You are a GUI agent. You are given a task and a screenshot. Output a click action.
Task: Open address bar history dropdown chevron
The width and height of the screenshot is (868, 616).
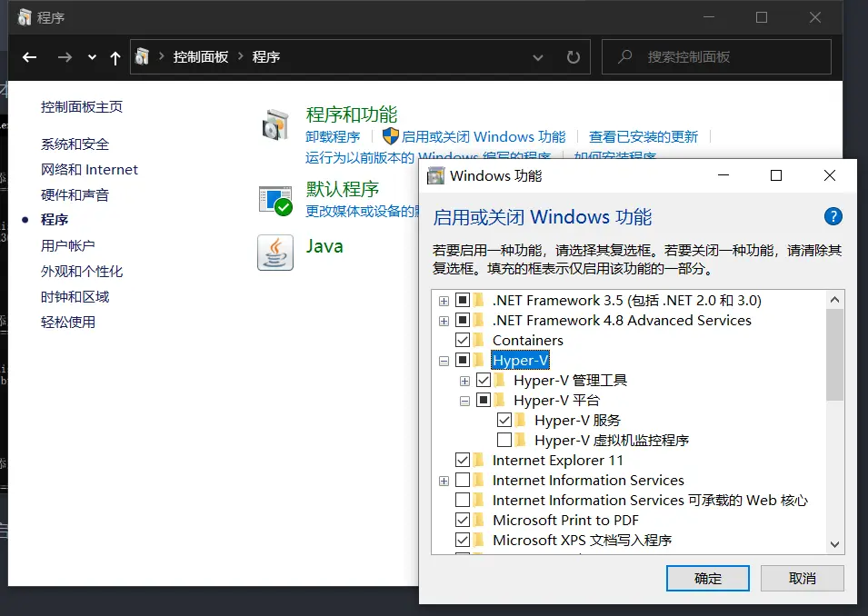537,57
